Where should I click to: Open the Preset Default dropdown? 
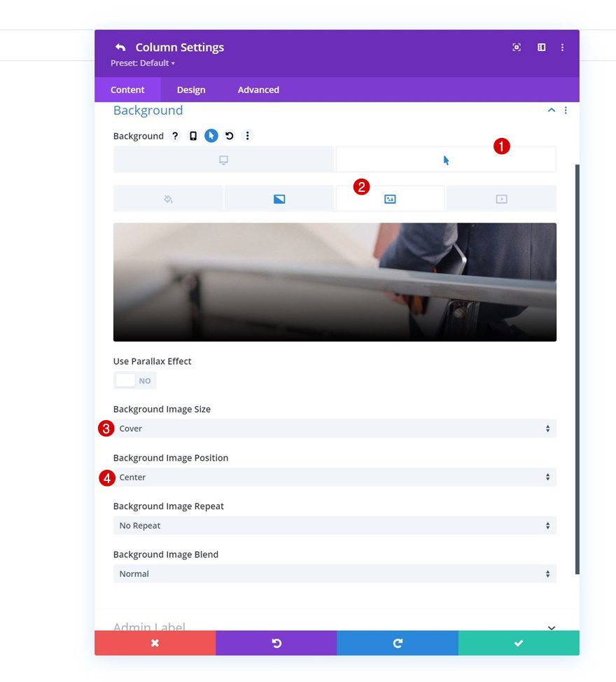[x=142, y=63]
